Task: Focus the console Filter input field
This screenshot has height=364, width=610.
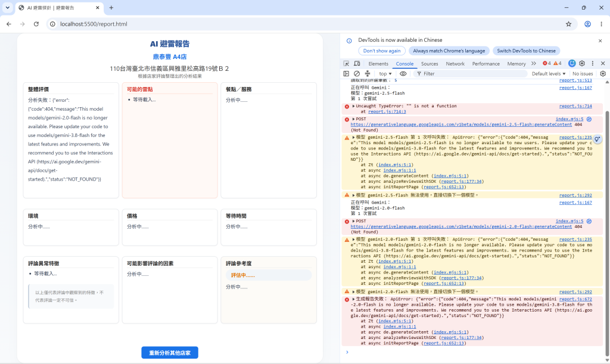Action: tap(470, 73)
